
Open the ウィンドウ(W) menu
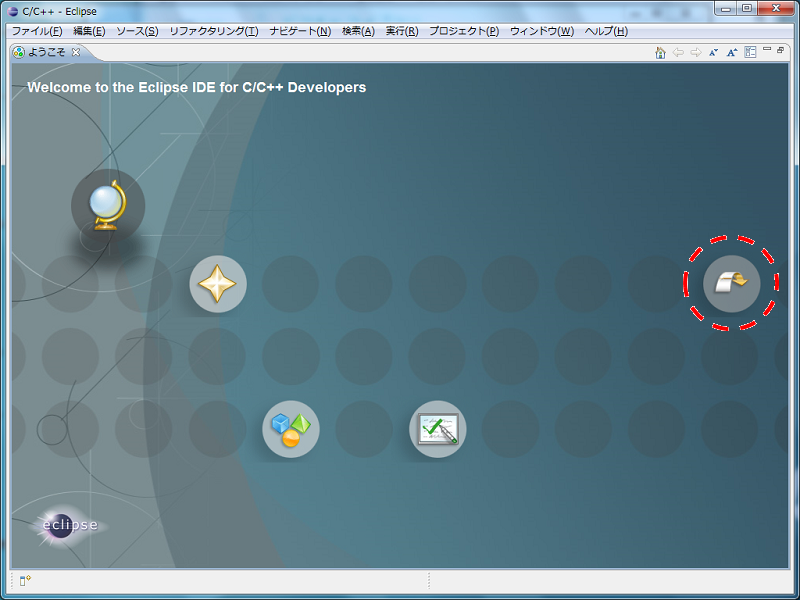pos(542,31)
